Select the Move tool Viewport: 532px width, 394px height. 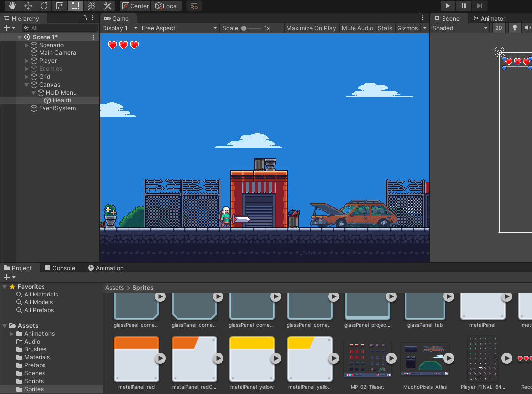27,6
